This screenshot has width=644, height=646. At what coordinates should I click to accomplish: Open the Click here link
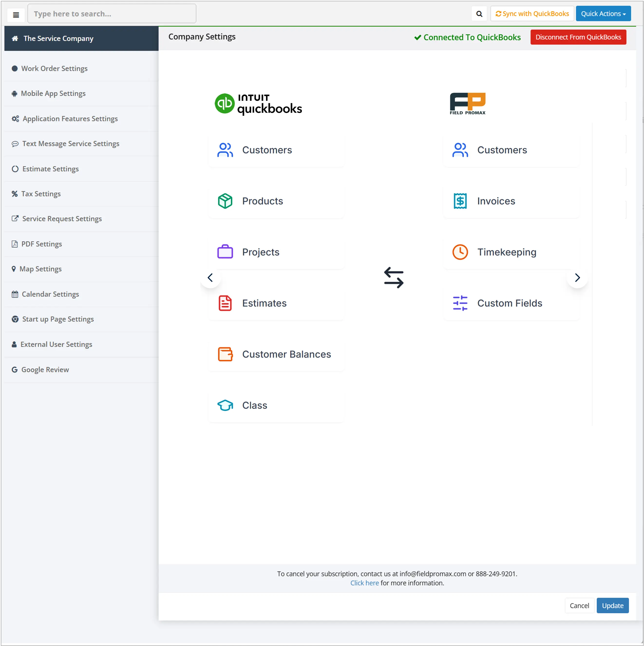[365, 583]
